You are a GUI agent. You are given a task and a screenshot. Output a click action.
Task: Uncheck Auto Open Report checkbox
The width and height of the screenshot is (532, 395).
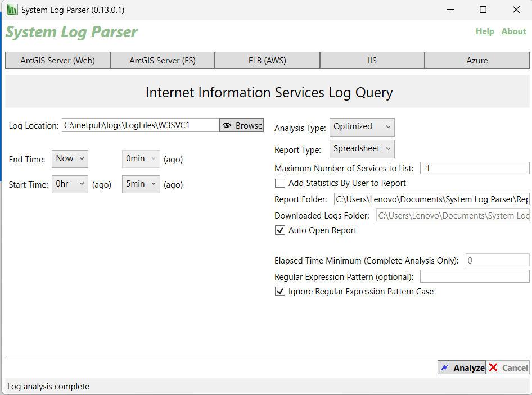[x=280, y=230]
